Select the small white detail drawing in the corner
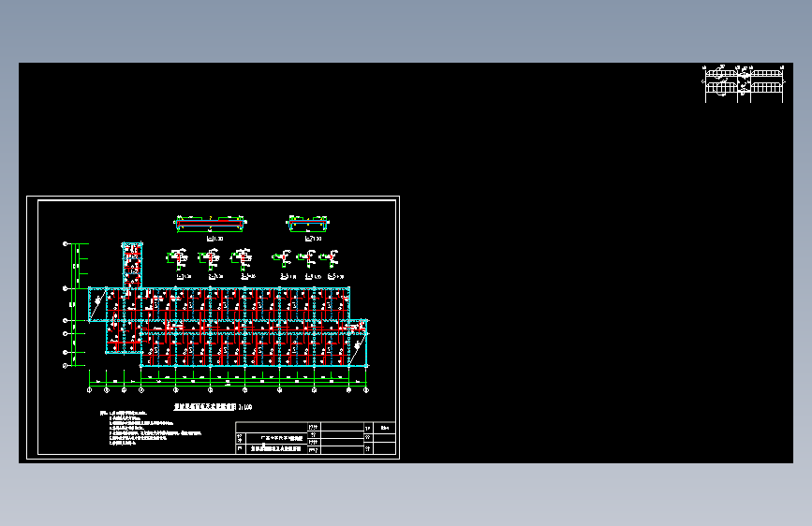 (x=745, y=83)
